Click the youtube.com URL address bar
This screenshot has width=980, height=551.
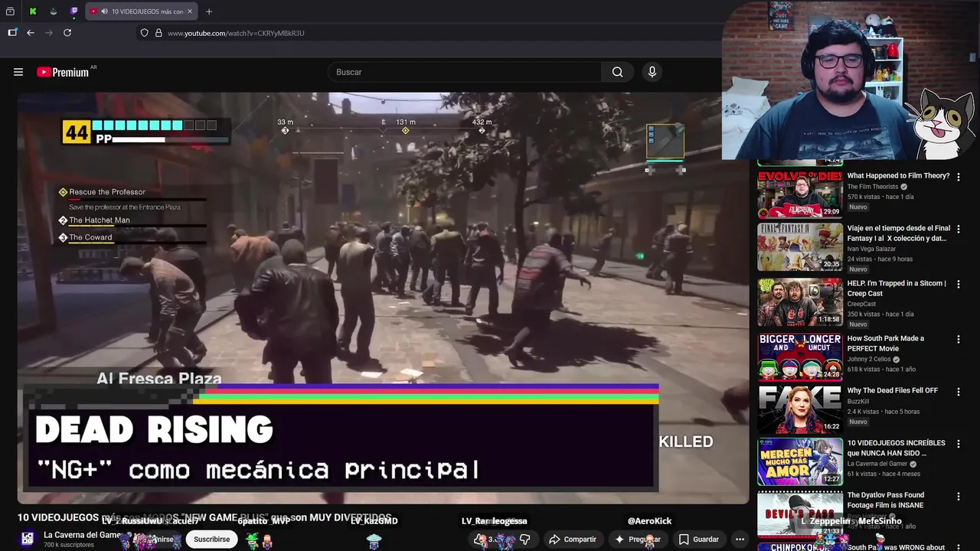click(429, 33)
